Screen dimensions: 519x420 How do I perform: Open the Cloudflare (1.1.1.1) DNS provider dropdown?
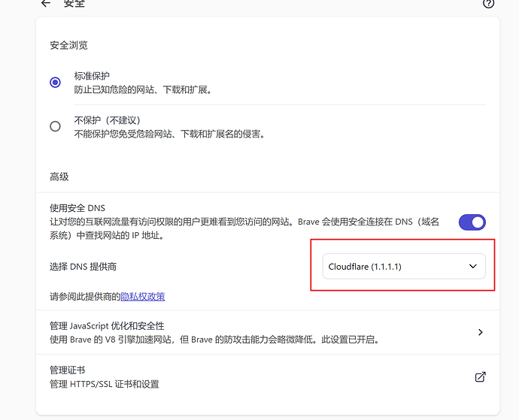[404, 266]
